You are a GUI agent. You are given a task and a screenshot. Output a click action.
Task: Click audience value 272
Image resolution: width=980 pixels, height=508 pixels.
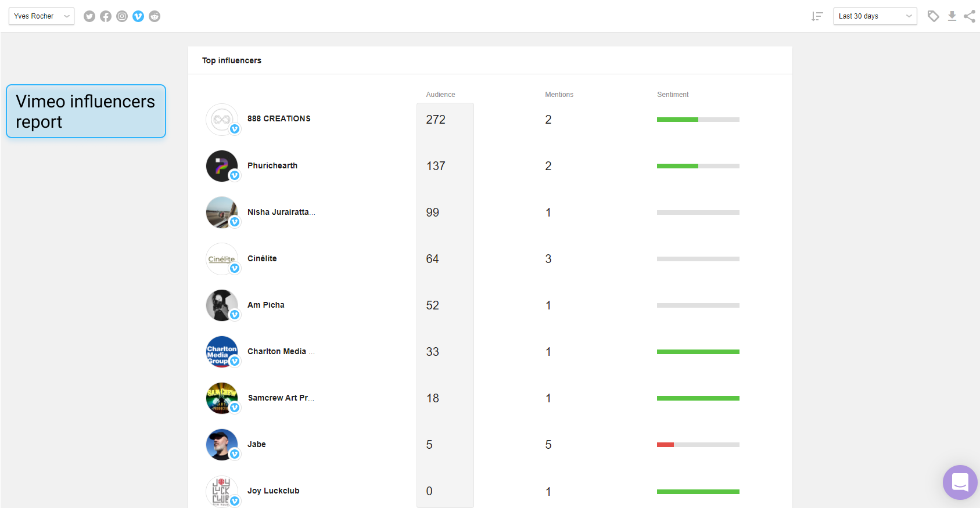pos(436,120)
